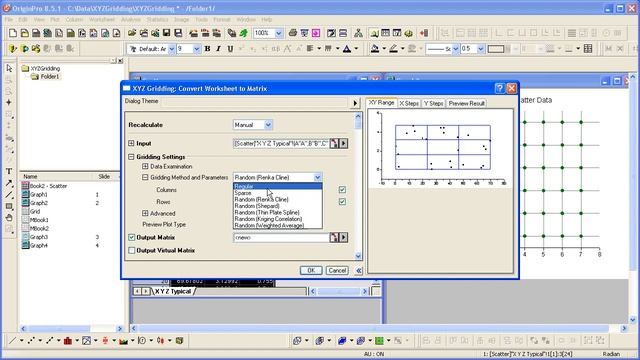This screenshot has height=360, width=640.
Task: Click the Font Color 'A' icon
Action: 347,49
